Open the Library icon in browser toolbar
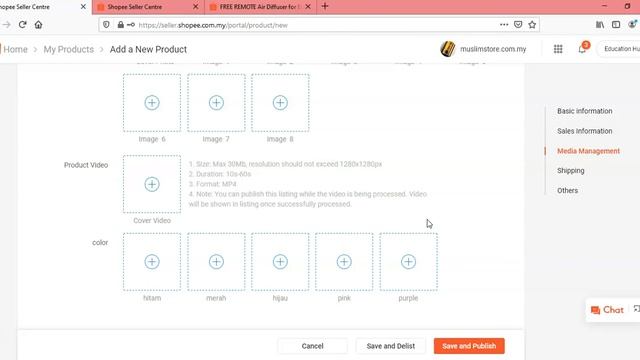The image size is (640, 360). coord(600,24)
